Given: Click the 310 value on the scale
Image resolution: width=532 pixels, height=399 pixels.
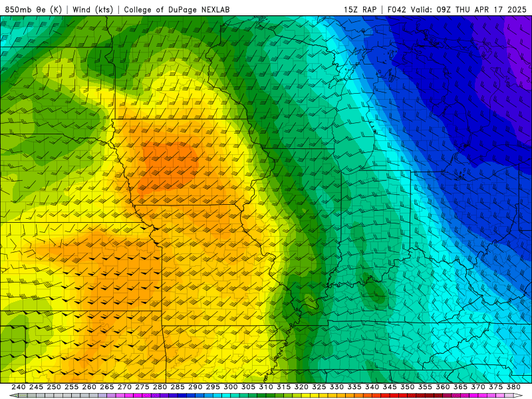Looking at the screenshot, I should 266,387.
